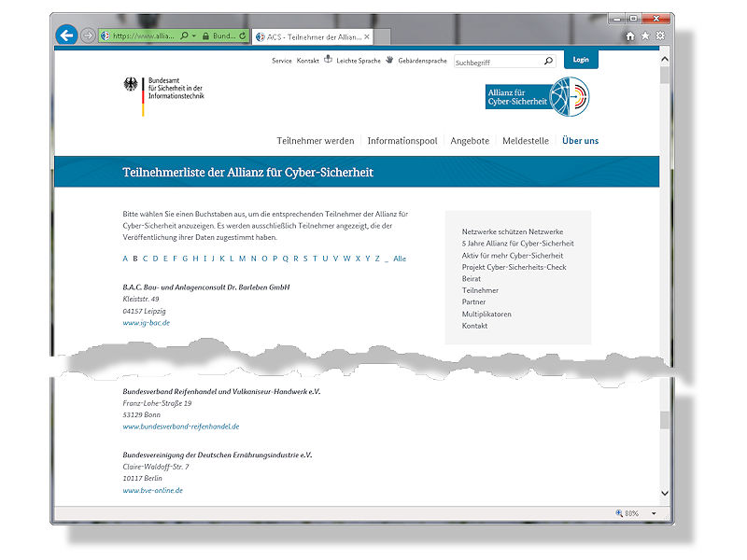
Task: Click the Leichte Sprache icon
Action: point(328,60)
